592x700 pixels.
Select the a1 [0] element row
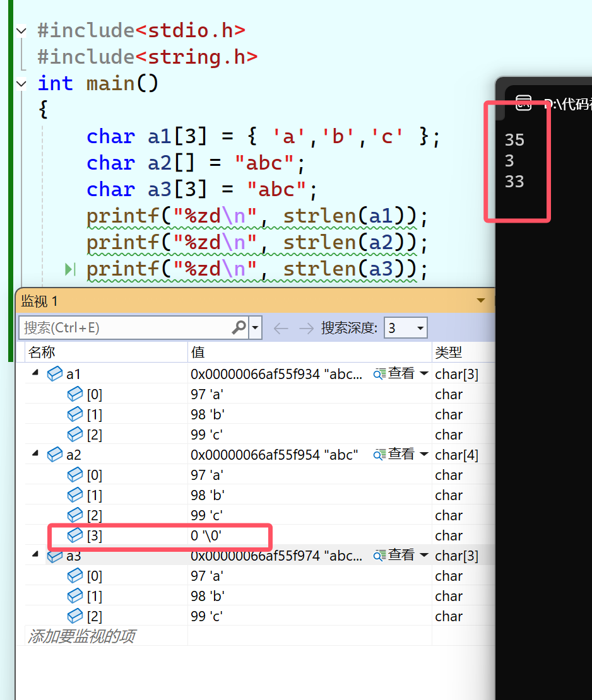click(x=259, y=394)
